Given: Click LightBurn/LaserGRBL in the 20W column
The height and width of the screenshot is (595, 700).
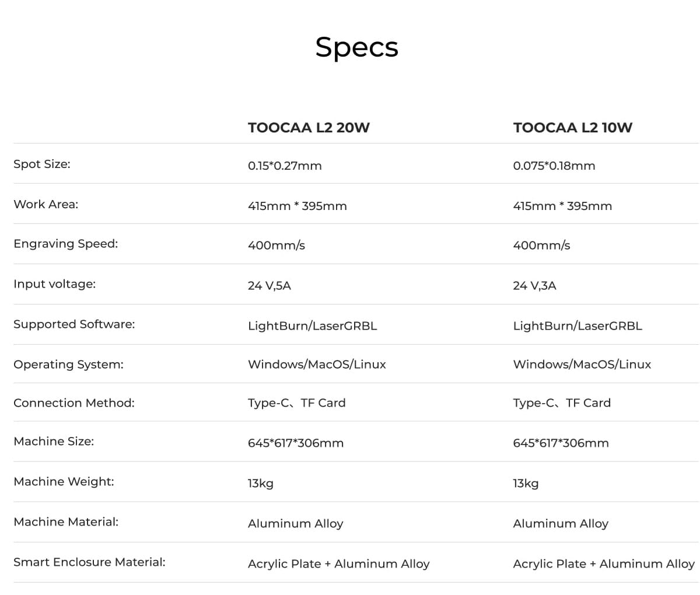Looking at the screenshot, I should click(x=312, y=326).
